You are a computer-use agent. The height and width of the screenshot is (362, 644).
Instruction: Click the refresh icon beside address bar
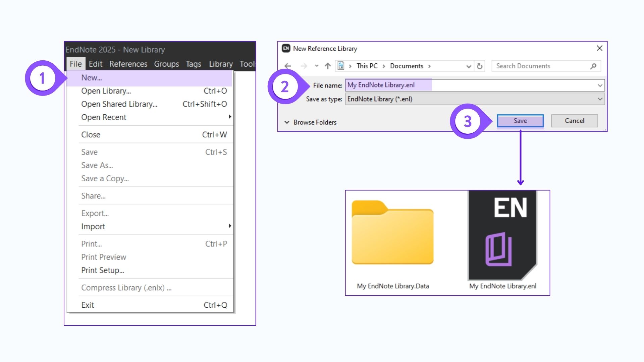point(480,66)
